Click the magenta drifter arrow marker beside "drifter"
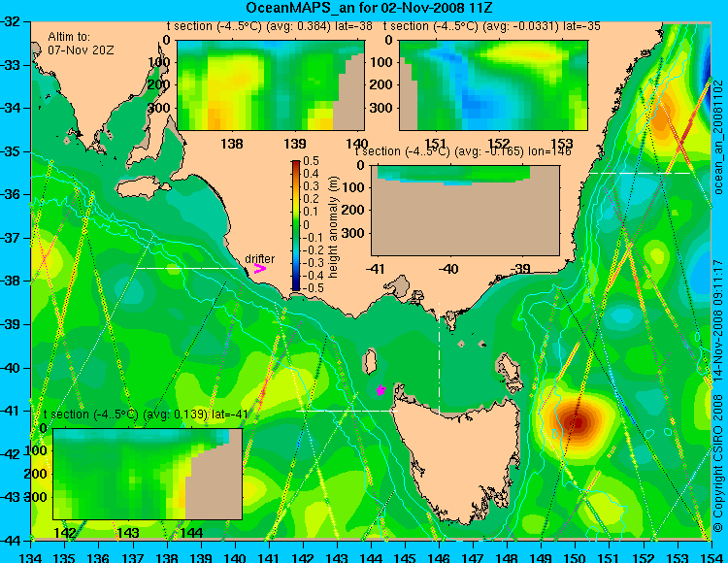The width and height of the screenshot is (728, 563). click(x=259, y=269)
